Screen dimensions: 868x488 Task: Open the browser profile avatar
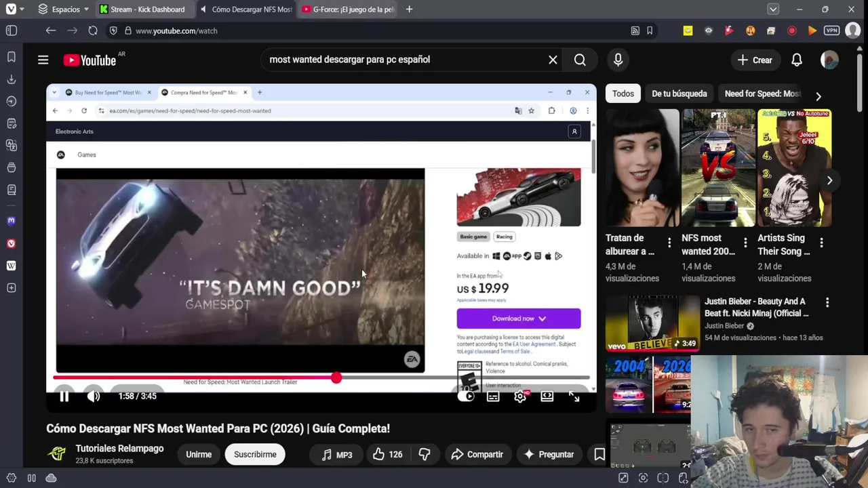[x=852, y=30]
